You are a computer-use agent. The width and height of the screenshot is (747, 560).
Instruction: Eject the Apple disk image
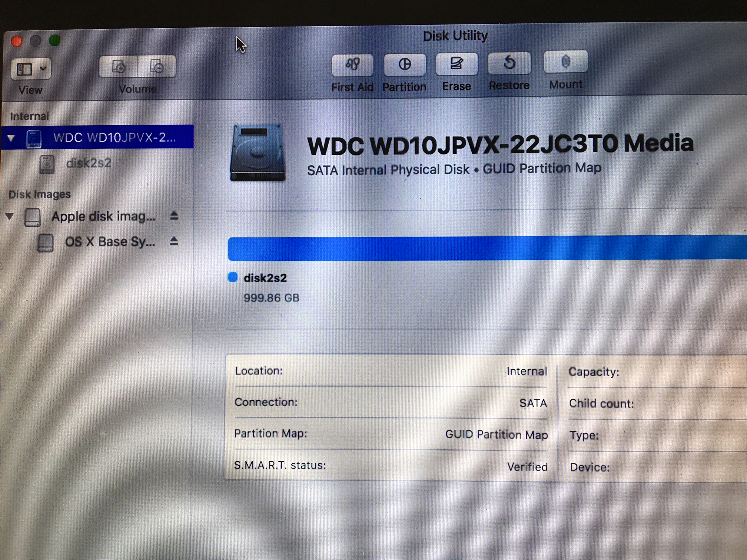pos(174,216)
